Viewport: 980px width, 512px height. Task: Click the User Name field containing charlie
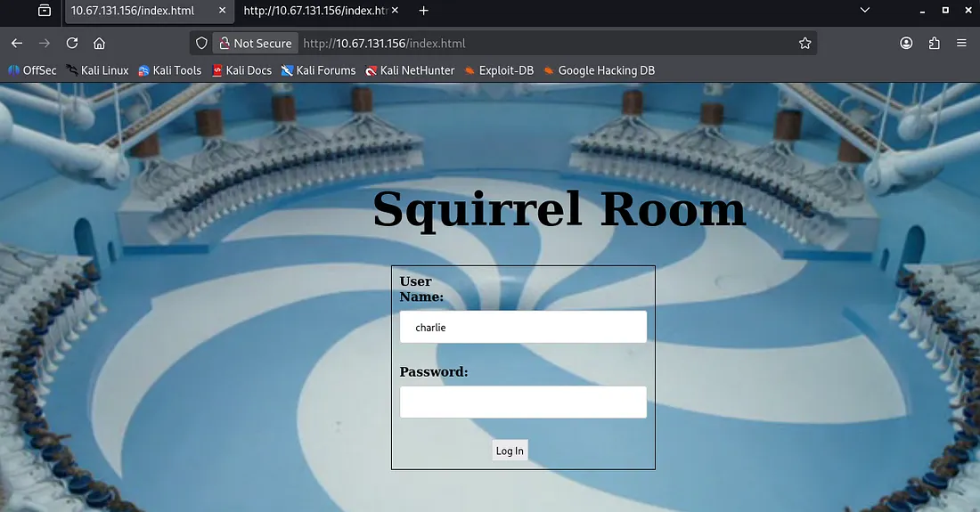[523, 327]
